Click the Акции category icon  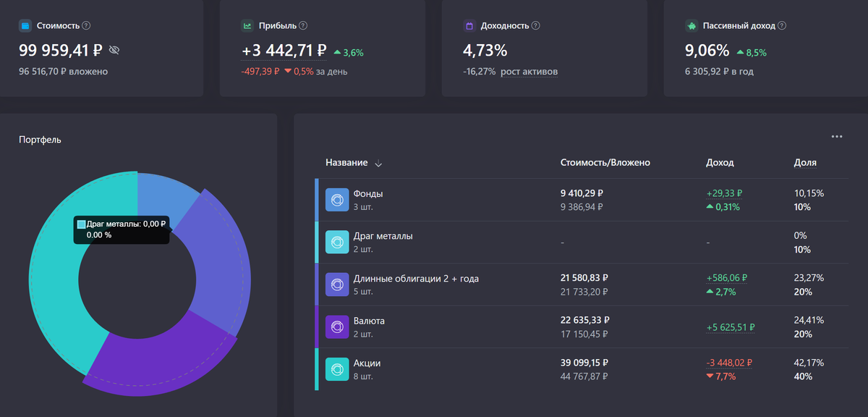337,369
